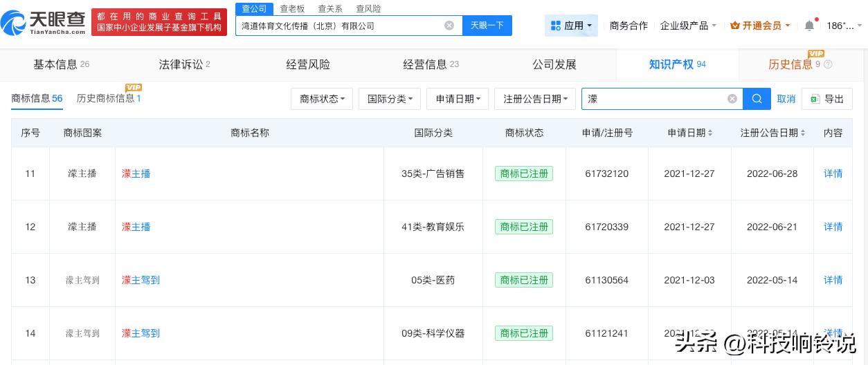Click the trademark image in row 14
The image size is (868, 365).
[x=82, y=333]
